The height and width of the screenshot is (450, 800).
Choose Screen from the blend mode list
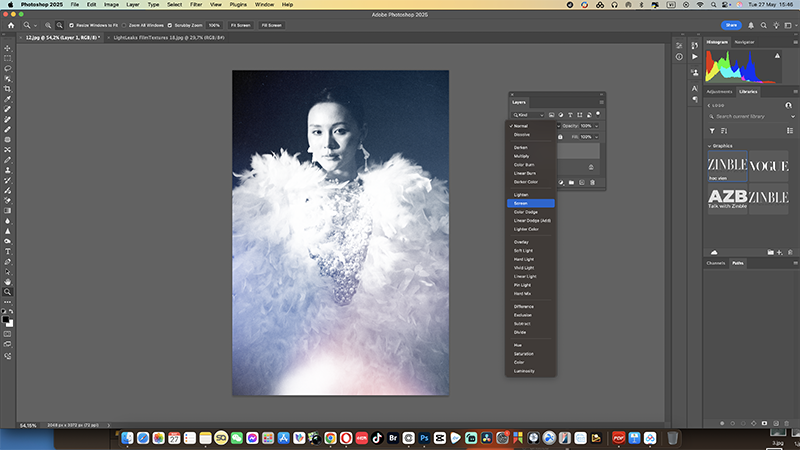coord(521,203)
